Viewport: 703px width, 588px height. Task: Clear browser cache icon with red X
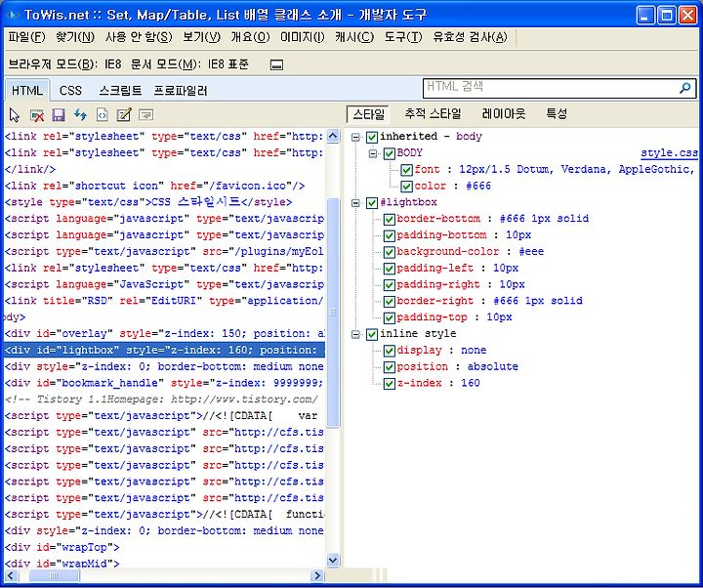tap(37, 115)
